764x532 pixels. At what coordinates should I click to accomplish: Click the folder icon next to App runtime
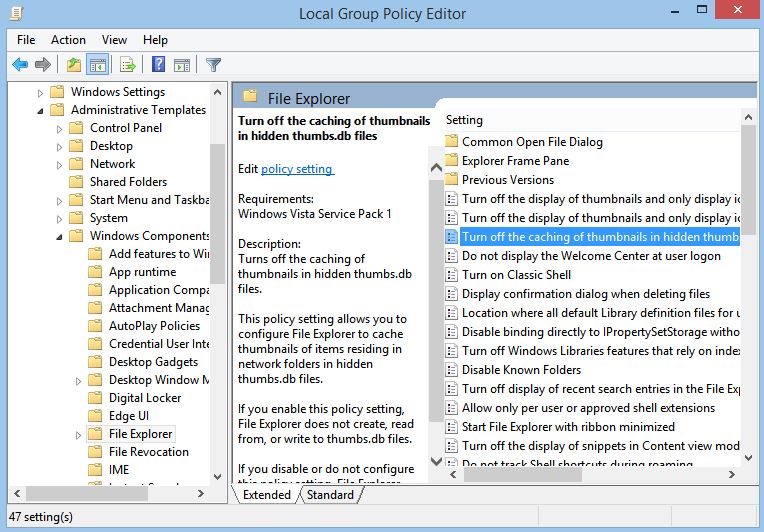coord(95,272)
